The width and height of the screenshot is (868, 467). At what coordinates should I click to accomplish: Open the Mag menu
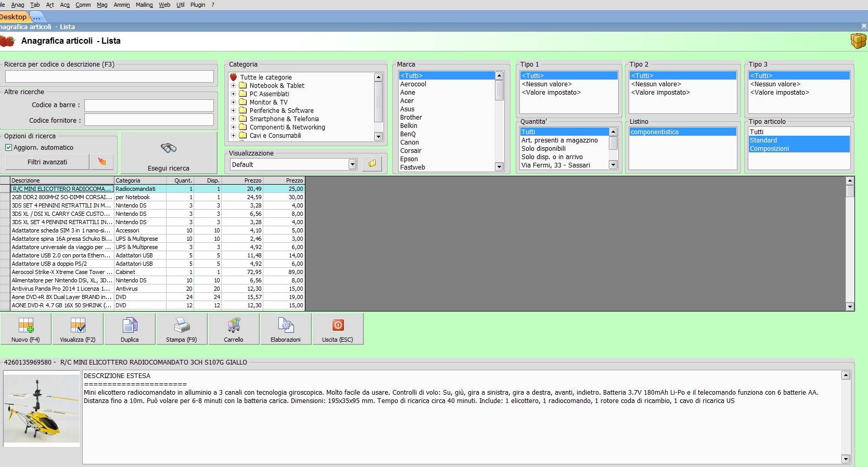tap(102, 5)
